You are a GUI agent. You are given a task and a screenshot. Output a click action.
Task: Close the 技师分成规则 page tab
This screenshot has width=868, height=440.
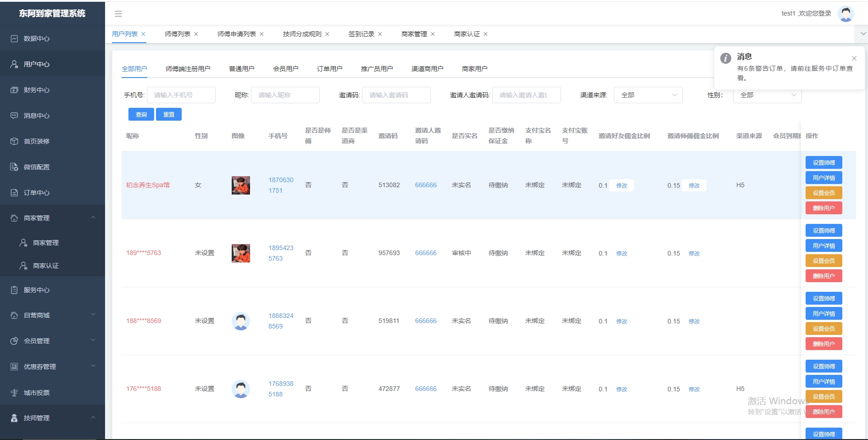point(327,34)
